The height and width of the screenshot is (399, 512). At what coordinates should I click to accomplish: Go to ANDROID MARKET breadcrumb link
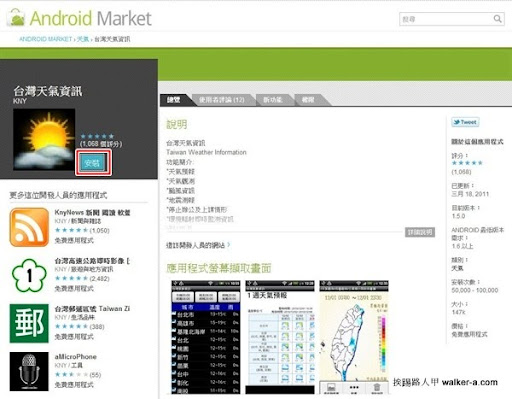(x=45, y=39)
